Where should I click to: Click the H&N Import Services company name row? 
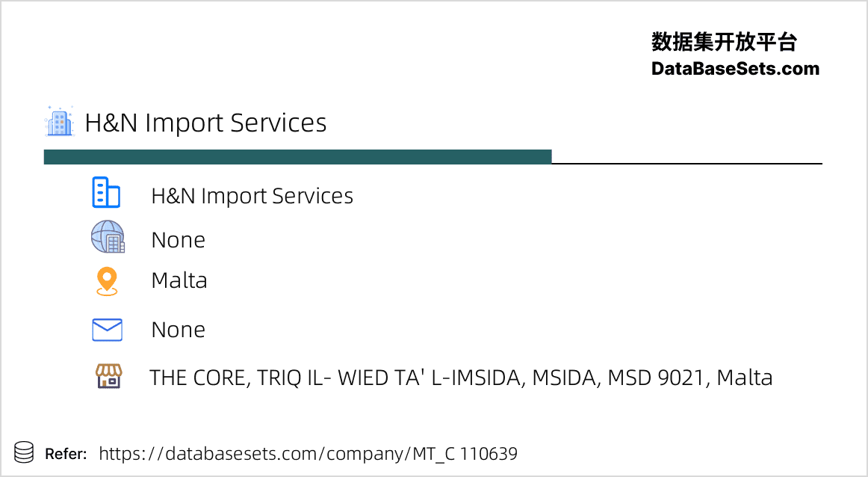pyautogui.click(x=252, y=196)
